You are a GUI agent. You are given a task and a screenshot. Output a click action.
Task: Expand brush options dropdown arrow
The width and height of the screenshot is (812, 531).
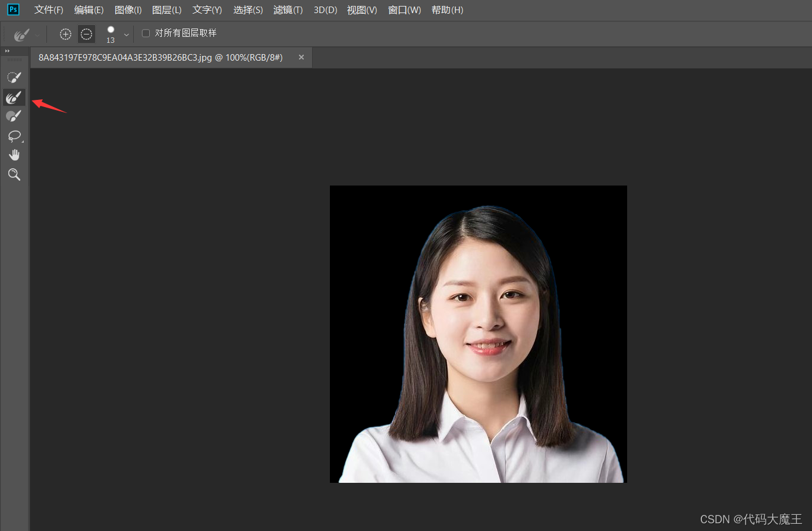coord(126,35)
